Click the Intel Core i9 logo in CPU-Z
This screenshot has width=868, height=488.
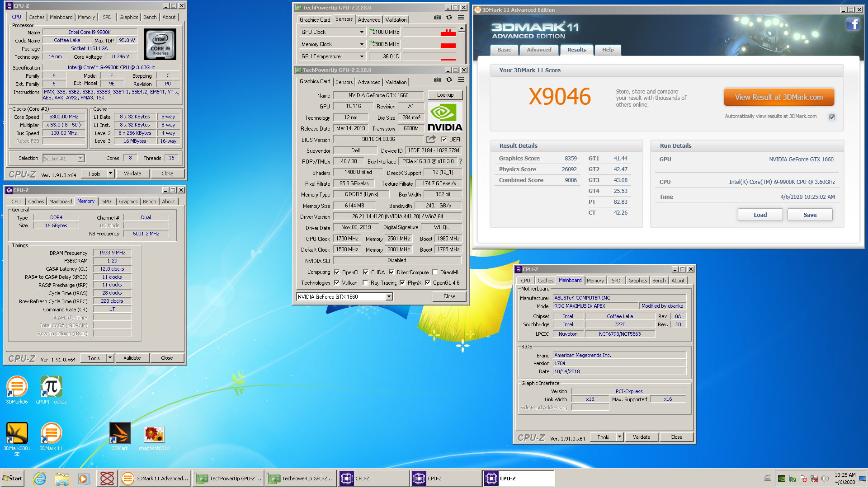coord(160,44)
